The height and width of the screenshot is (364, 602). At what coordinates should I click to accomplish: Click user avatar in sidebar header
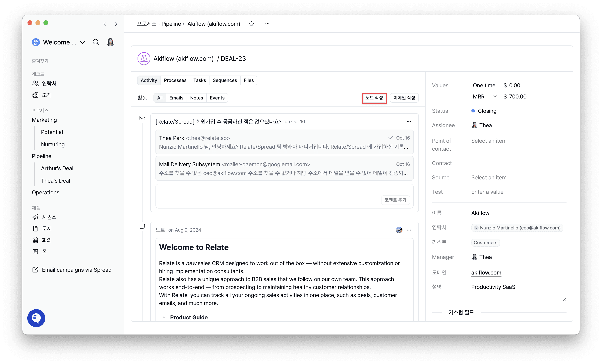pyautogui.click(x=110, y=42)
